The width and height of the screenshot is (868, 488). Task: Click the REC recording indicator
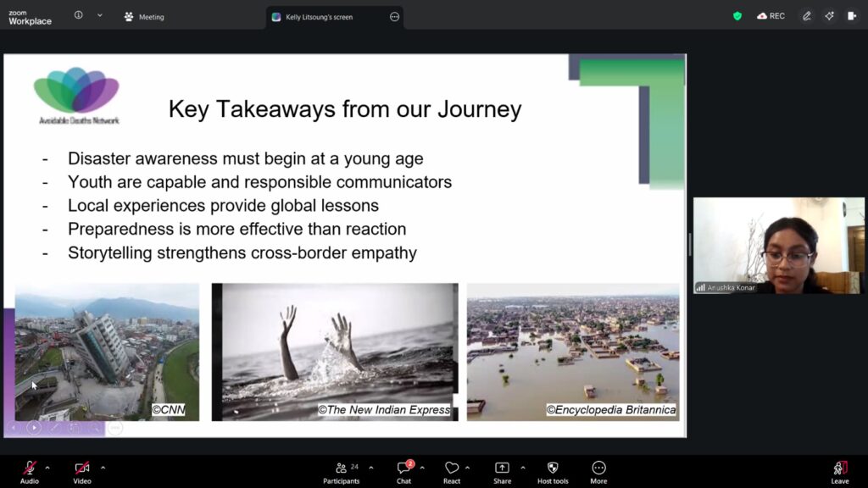pos(771,16)
